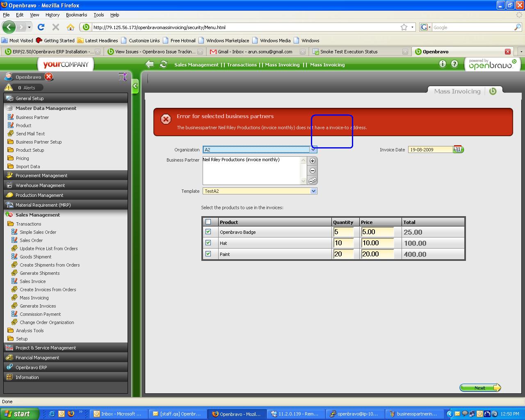Click the refresh icon beside the breadcrumb
The image size is (525, 420).
[x=164, y=64]
